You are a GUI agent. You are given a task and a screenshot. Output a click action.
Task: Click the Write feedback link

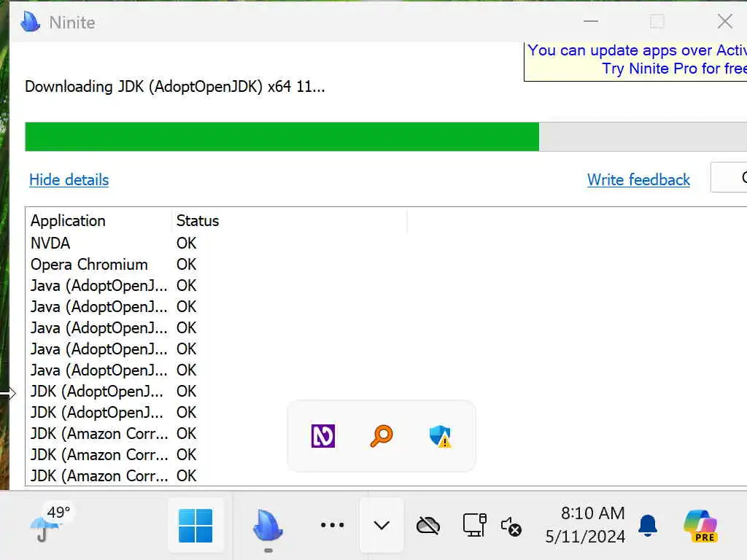[638, 180]
